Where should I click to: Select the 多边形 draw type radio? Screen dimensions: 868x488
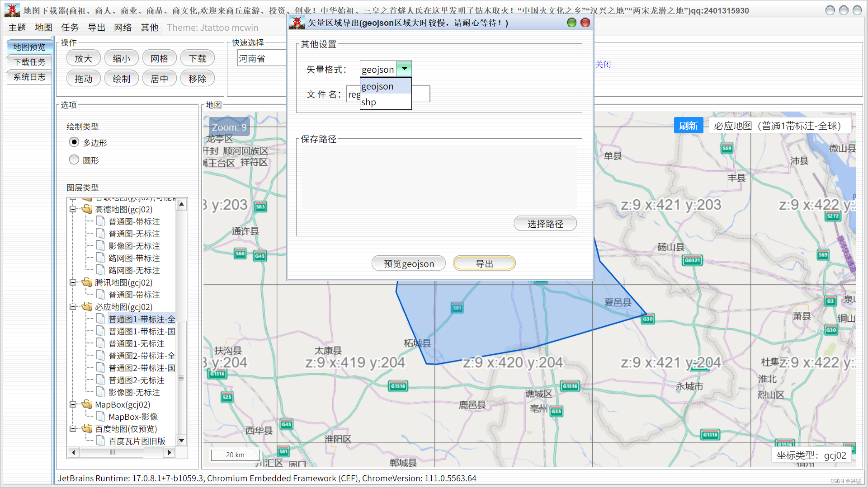pos(74,142)
